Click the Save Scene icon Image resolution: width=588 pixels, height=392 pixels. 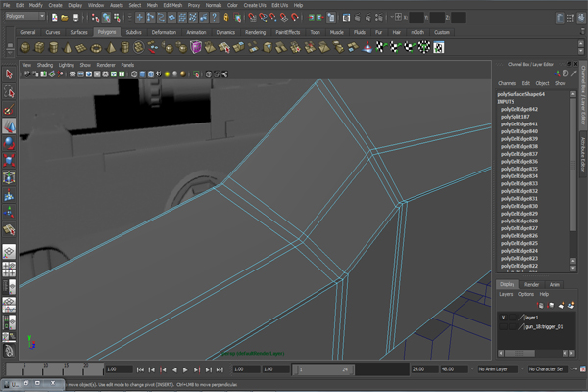coord(75,18)
